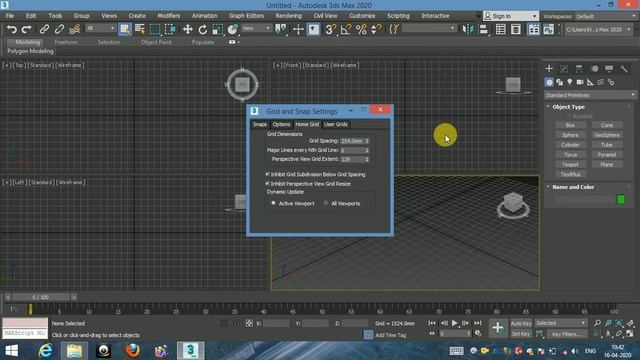The image size is (640, 360).
Task: Select the Scale tool
Action: point(218,29)
